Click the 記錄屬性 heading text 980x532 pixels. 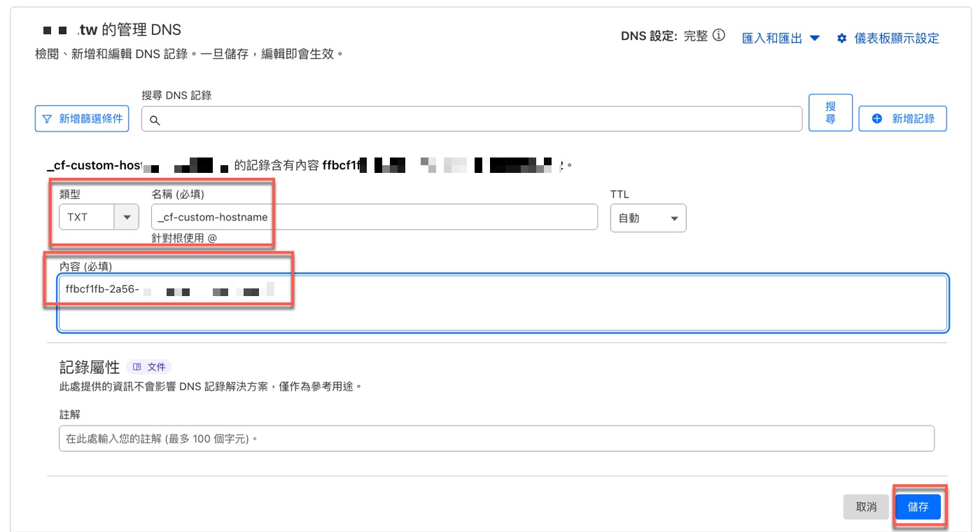pos(90,367)
